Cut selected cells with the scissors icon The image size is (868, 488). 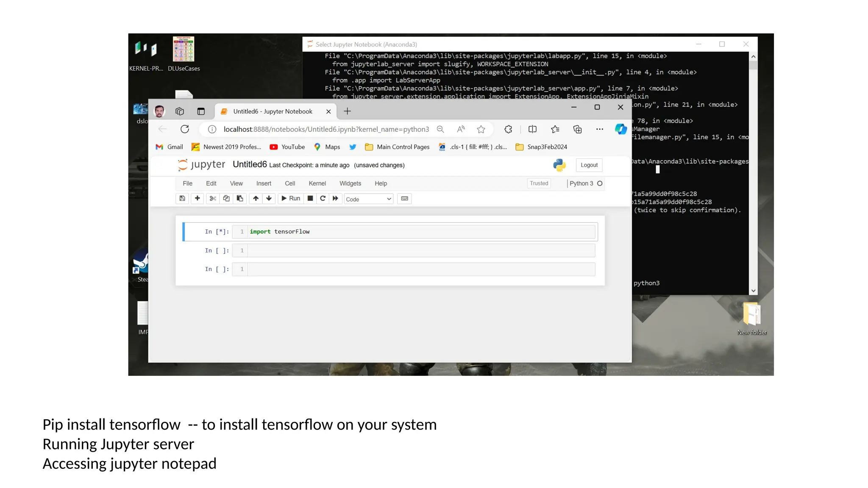pyautogui.click(x=213, y=198)
